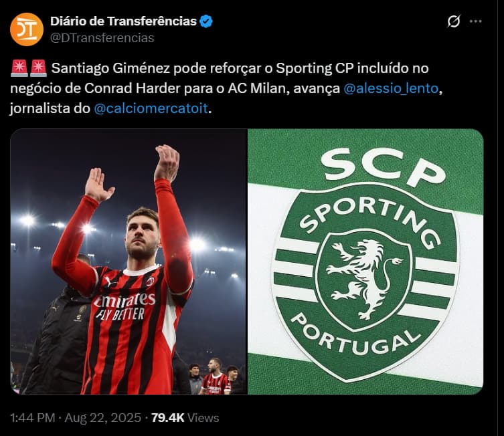Click the Diário de Transferências display name
This screenshot has height=436, width=504.
click(123, 21)
